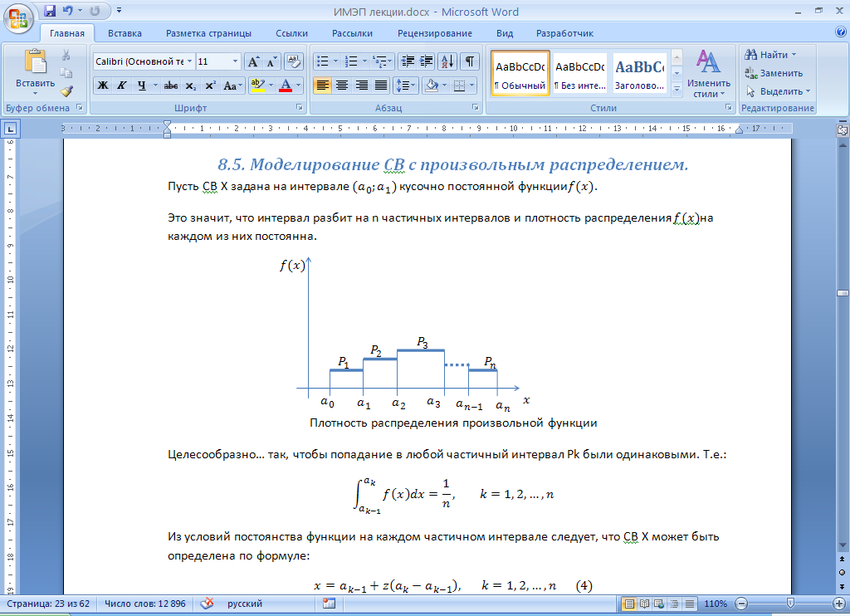Screen dimensions: 850x616
Task: Decrease paragraph indent
Action: coord(407,61)
